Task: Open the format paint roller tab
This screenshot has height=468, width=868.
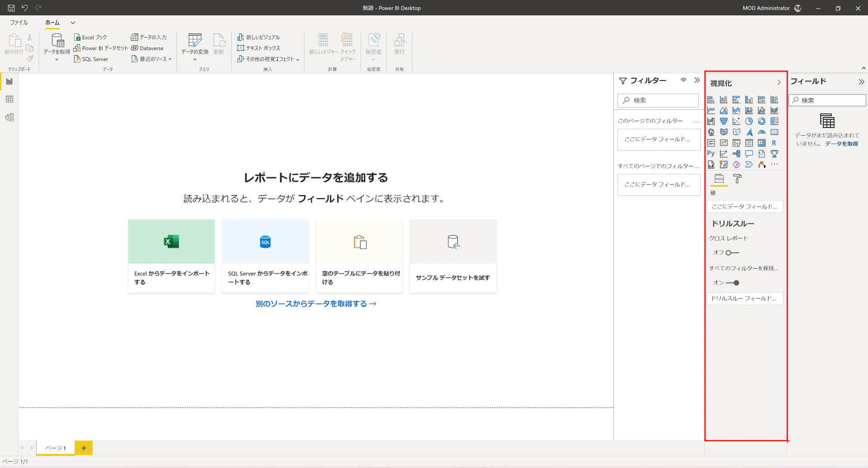Action: 737,179
